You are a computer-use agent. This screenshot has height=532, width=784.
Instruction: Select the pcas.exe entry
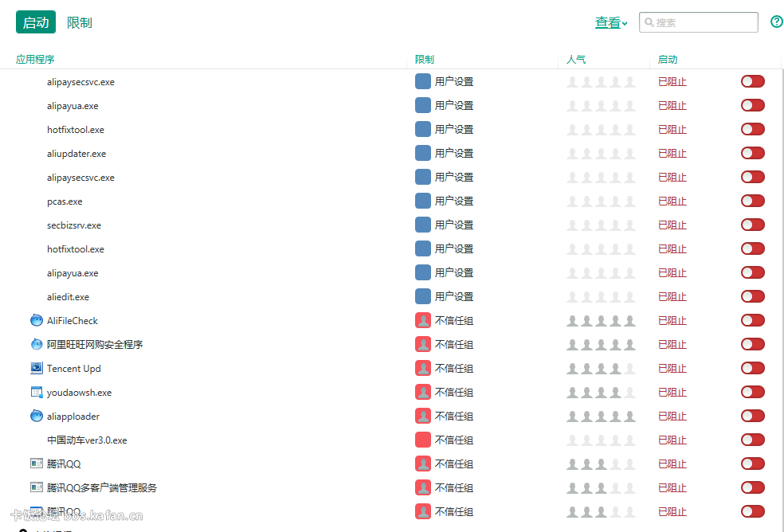(x=65, y=201)
